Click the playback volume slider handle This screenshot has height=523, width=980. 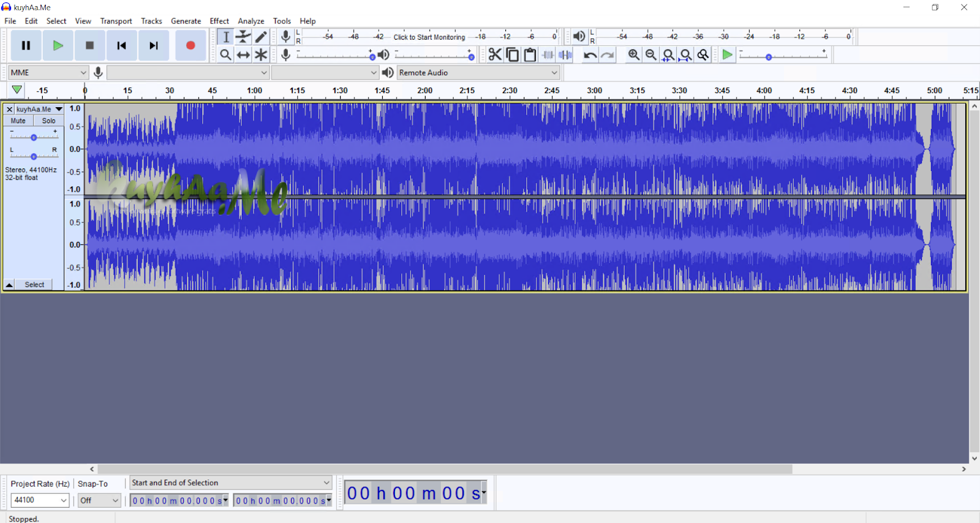[471, 56]
